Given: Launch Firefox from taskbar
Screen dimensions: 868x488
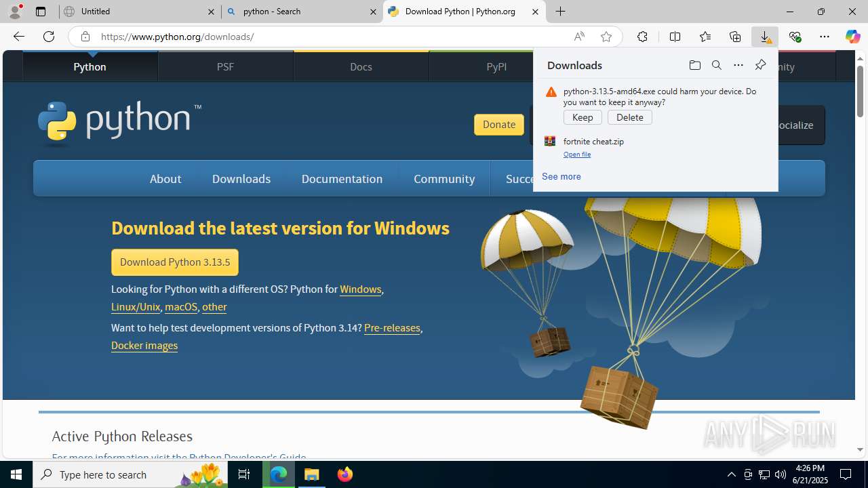Looking at the screenshot, I should pos(344,474).
